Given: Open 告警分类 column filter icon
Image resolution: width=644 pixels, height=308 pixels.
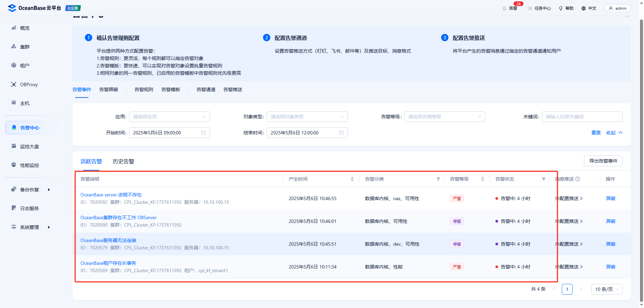Looking at the screenshot, I should (438, 179).
